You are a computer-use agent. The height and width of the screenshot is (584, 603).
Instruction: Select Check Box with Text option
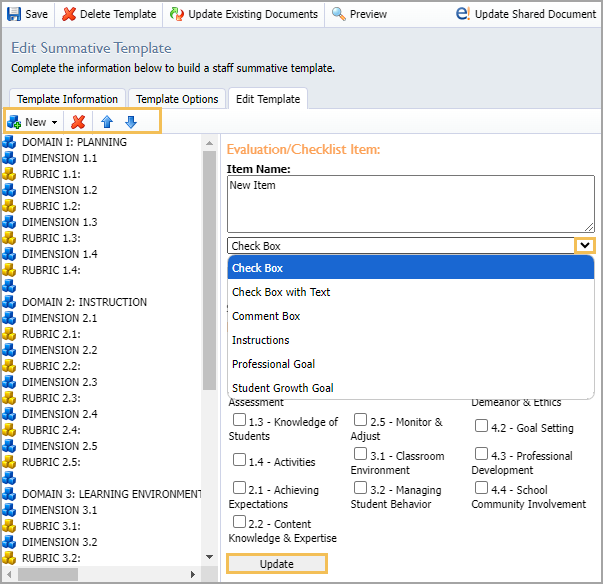click(411, 292)
